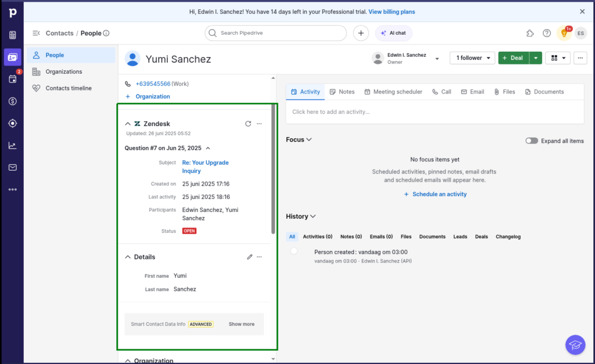This screenshot has width=595, height=364.
Task: Open Deals dollar sidebar icon
Action: pos(13,101)
